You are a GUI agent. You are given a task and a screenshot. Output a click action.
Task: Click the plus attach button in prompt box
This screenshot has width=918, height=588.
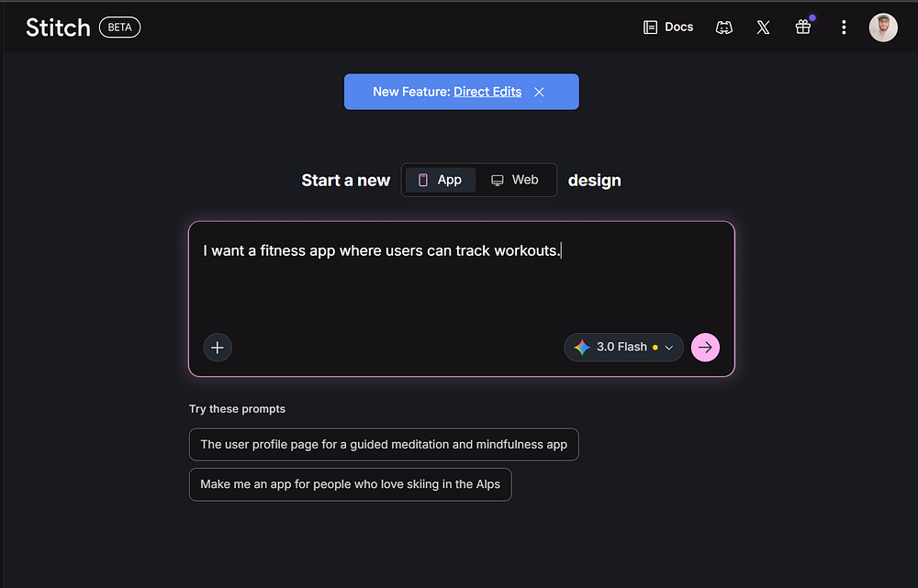click(x=218, y=348)
